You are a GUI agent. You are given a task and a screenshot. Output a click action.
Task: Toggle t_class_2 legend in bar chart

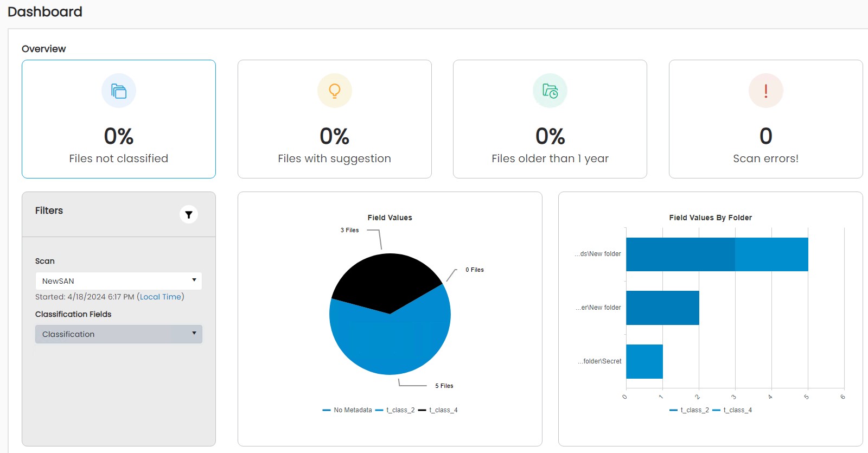tap(689, 410)
